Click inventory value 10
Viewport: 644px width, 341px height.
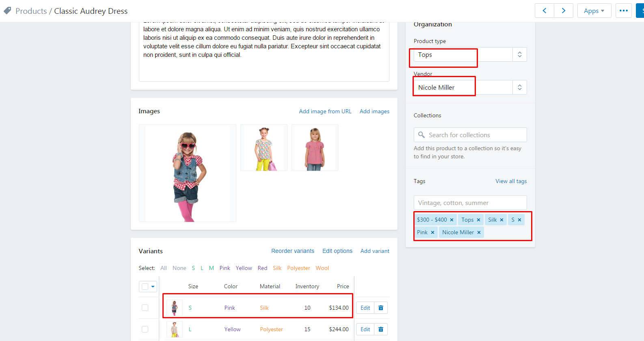tap(307, 308)
